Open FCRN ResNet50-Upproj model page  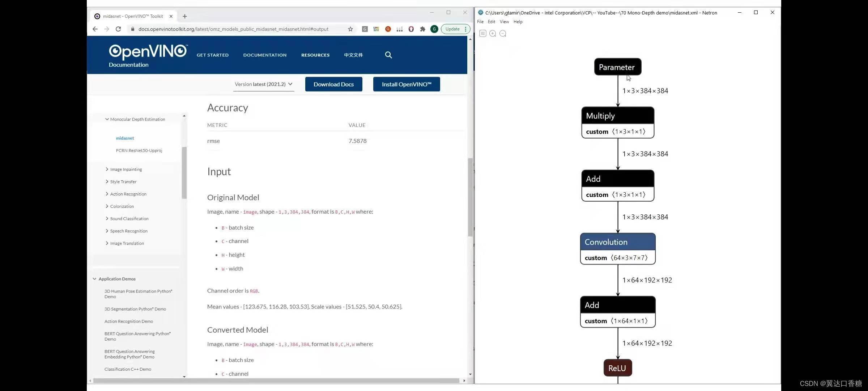[x=139, y=150]
